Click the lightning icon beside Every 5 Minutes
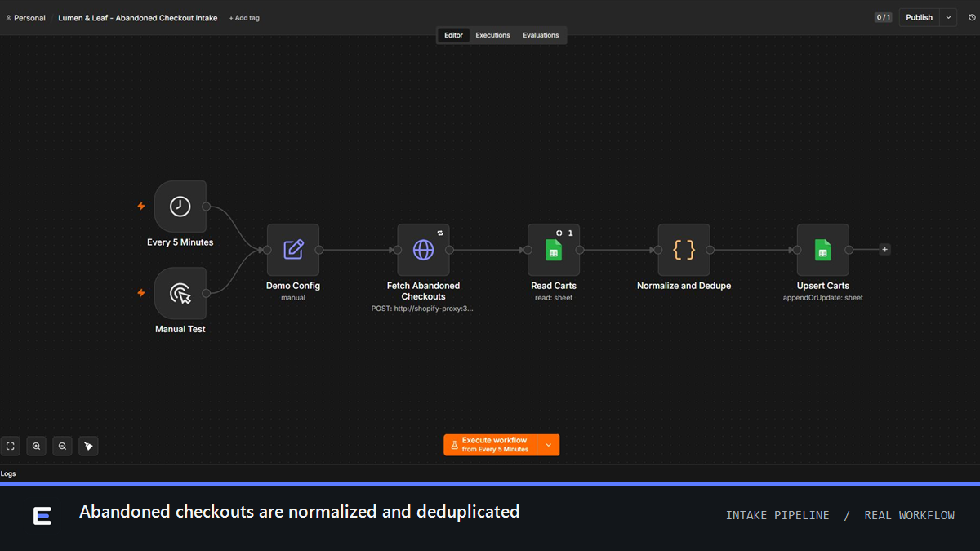The height and width of the screenshot is (551, 980). point(141,207)
